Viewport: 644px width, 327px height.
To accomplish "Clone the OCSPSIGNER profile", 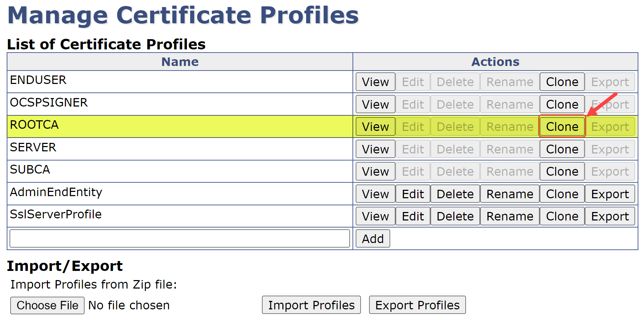I will [x=562, y=104].
